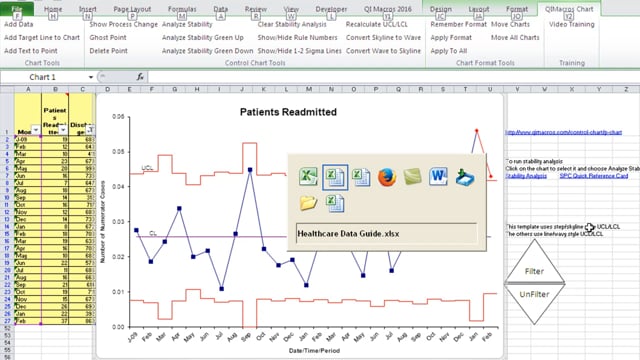Go to the Data ribbon tab
The image size is (640, 360).
[x=220, y=9]
